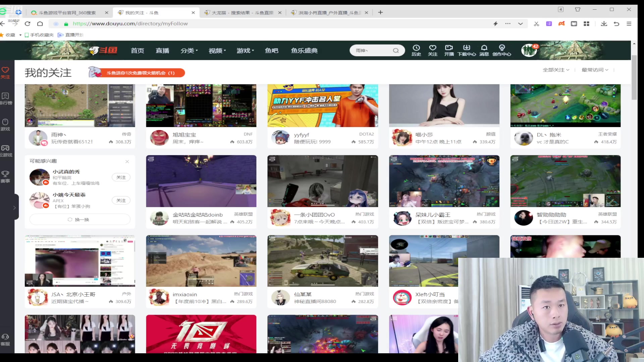Open the 收藏 bookmarks dropdown arrow
Viewport: 644px width, 362px height.
pos(20,35)
